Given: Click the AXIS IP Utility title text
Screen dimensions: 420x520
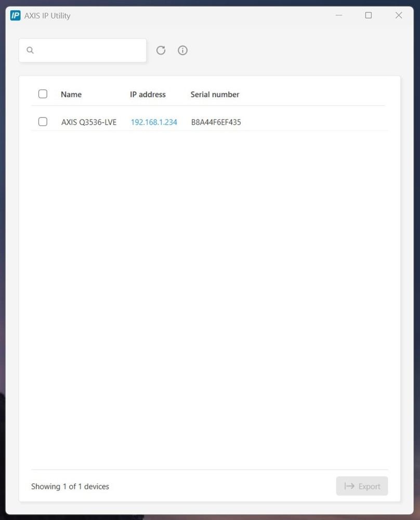Looking at the screenshot, I should (47, 16).
